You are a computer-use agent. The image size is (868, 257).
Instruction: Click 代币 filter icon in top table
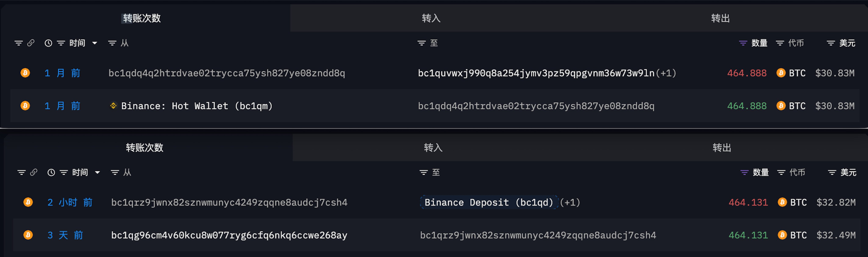coord(780,43)
